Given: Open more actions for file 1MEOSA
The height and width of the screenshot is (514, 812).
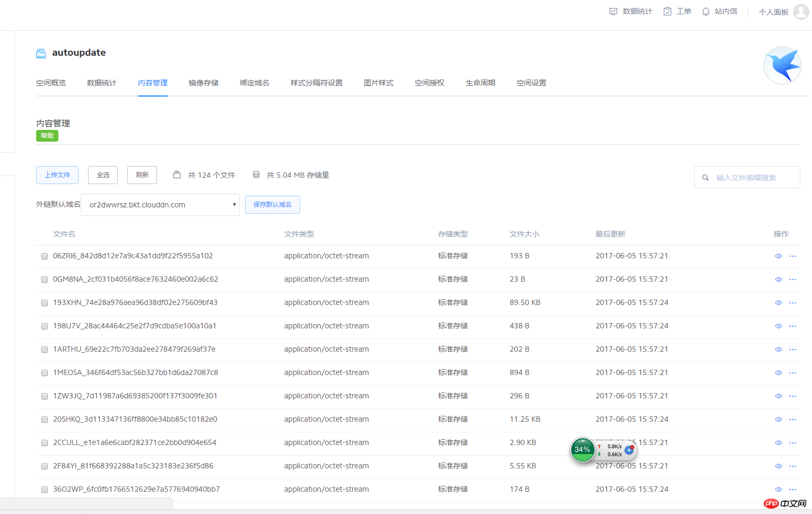Looking at the screenshot, I should pyautogui.click(x=793, y=373).
